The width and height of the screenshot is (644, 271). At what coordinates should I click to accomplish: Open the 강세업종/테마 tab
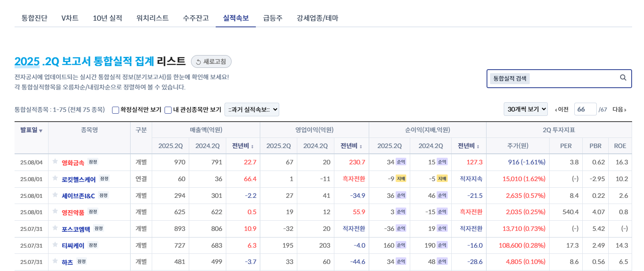pos(317,18)
